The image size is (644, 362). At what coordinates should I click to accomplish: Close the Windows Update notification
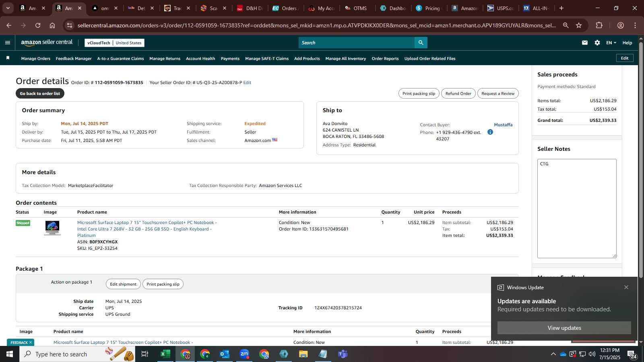pos(626,287)
